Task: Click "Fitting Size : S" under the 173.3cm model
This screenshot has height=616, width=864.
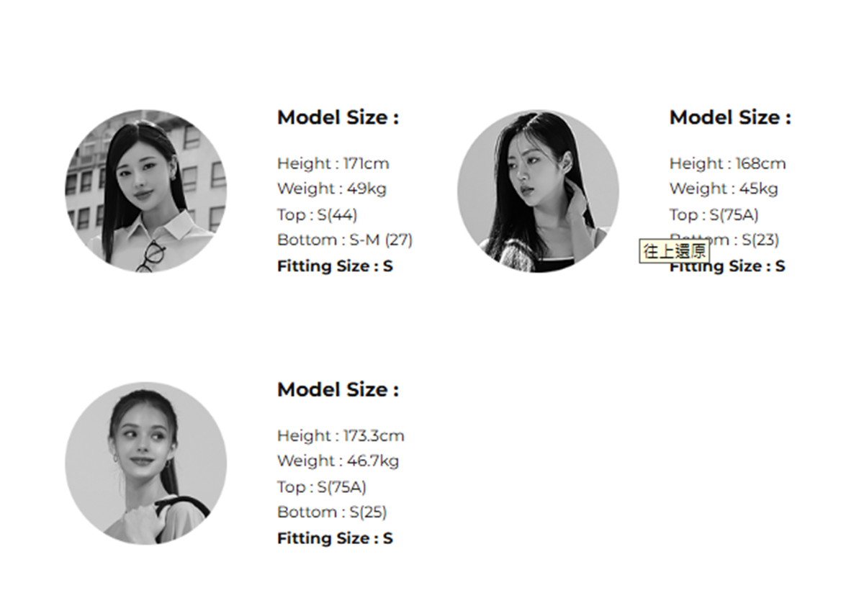Action: click(335, 538)
